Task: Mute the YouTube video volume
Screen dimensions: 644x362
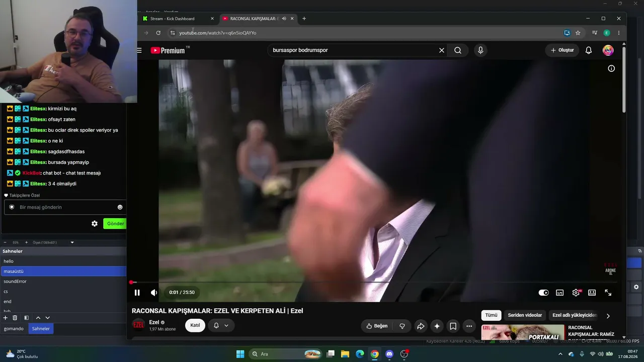Action: tap(154, 292)
